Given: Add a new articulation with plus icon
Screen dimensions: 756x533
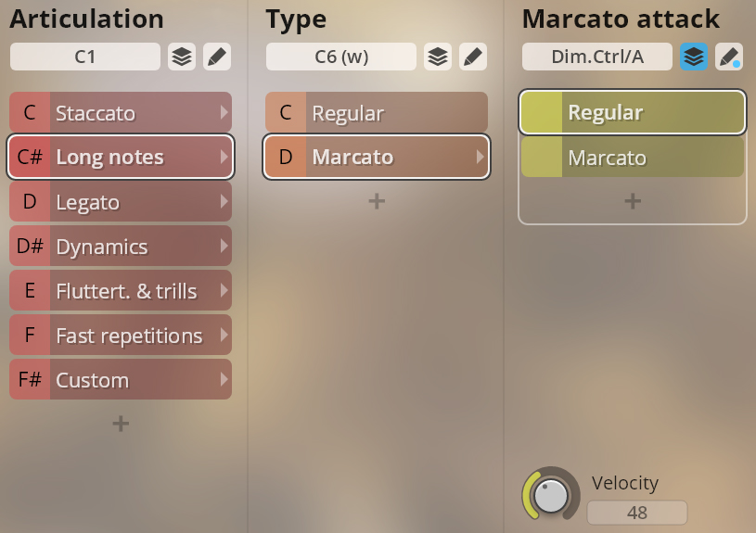Looking at the screenshot, I should tap(121, 424).
